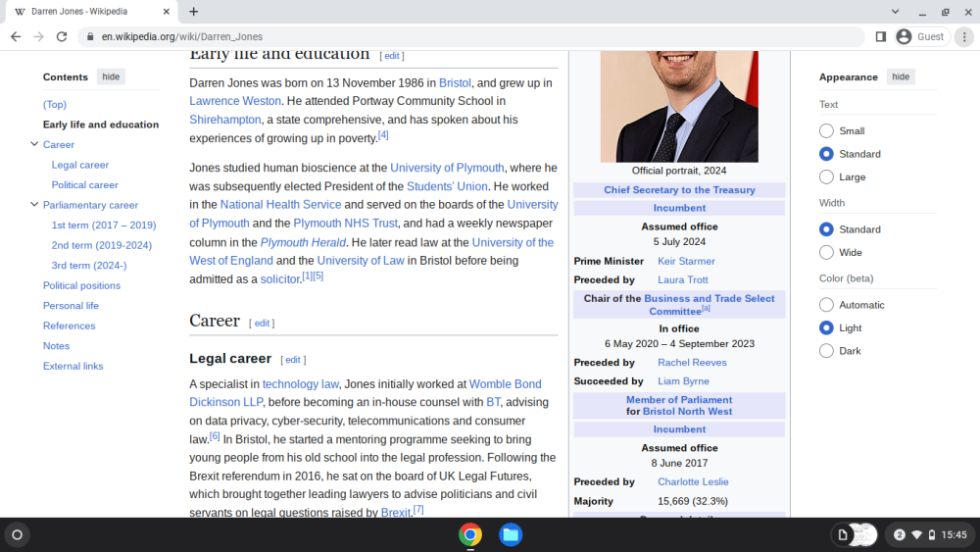
Task: Open the Brexit link
Action: point(396,513)
